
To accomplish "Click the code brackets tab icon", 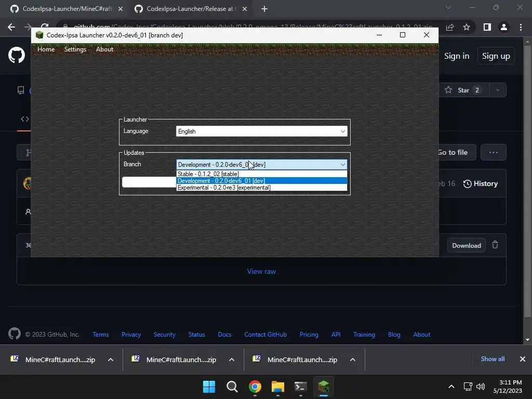I will (25, 119).
